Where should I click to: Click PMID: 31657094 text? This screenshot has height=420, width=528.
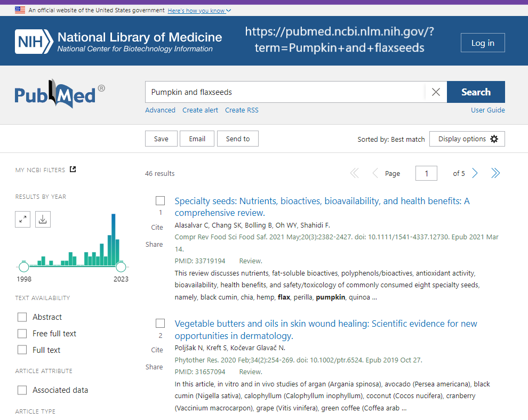click(x=200, y=372)
